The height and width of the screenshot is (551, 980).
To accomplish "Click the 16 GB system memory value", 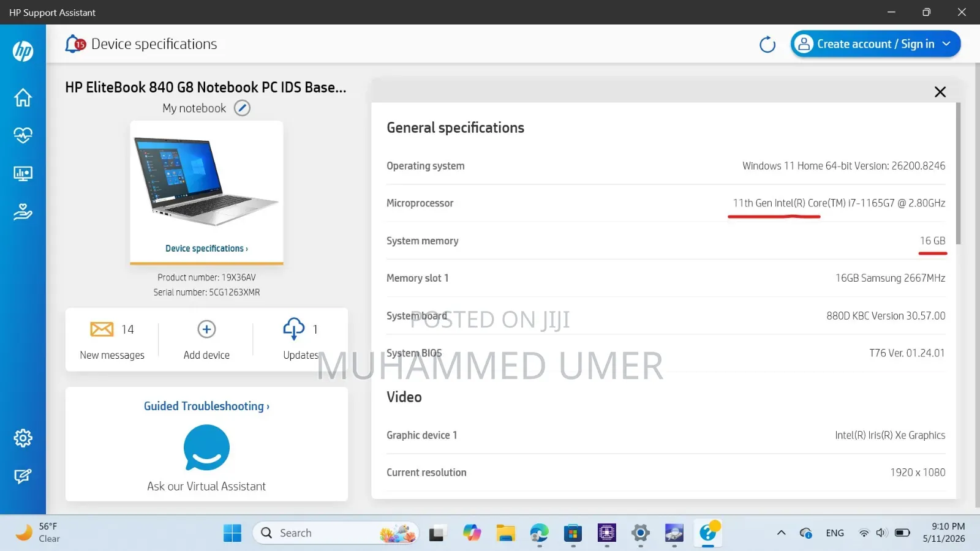I will [x=932, y=241].
